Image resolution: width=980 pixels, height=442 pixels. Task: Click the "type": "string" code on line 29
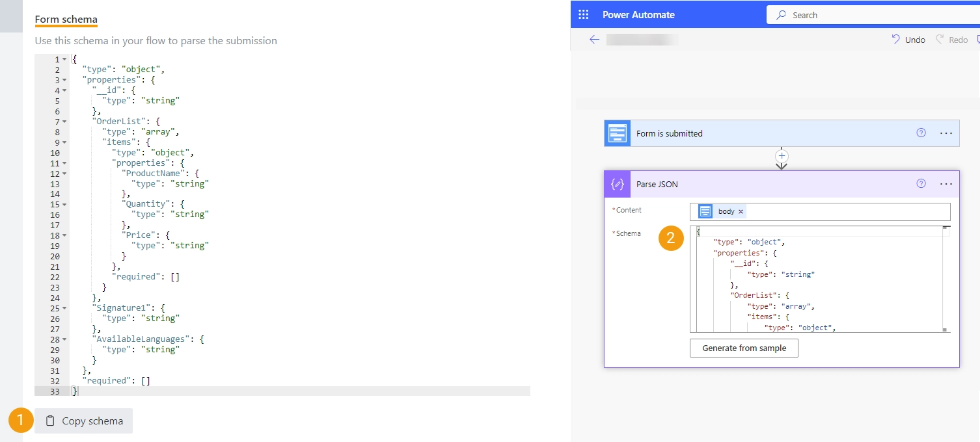click(141, 350)
